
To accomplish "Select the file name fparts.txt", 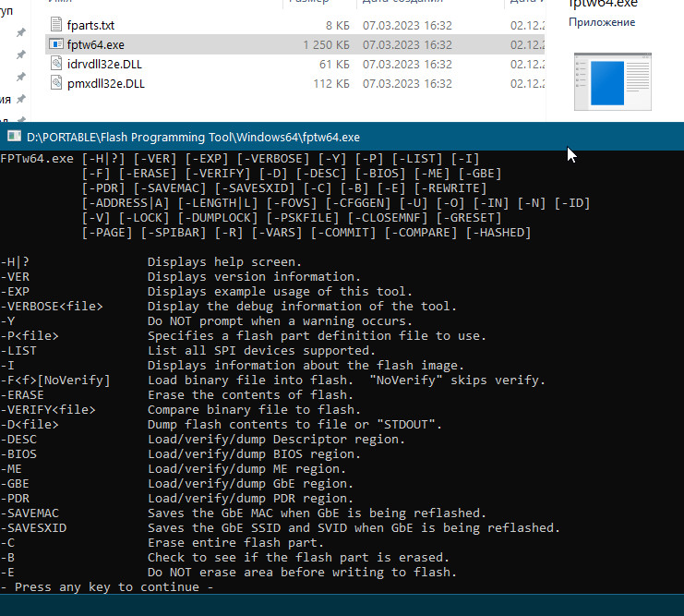I will [90, 25].
